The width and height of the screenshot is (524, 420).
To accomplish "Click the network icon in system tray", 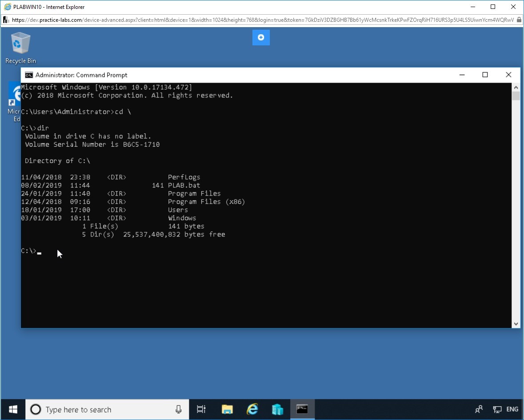I will click(x=497, y=409).
